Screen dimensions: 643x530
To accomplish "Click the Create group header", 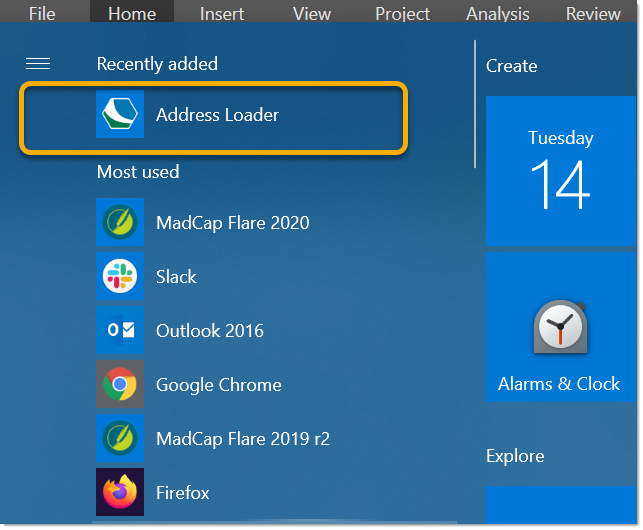I will (511, 66).
